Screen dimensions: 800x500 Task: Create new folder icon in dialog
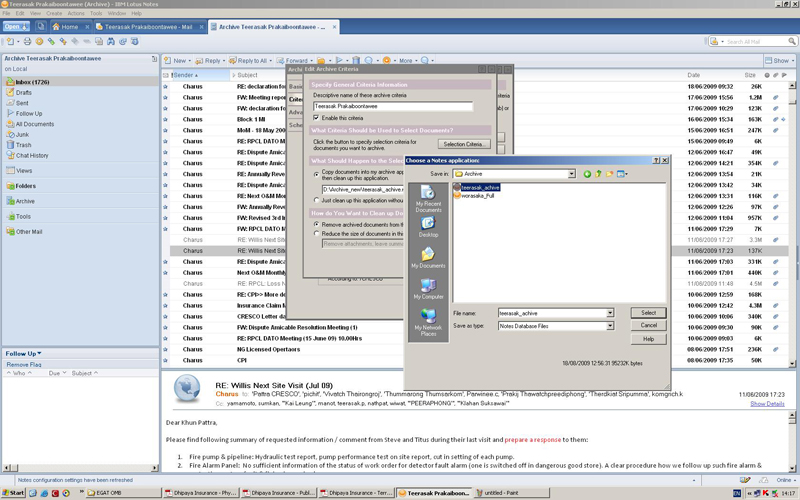(610, 174)
